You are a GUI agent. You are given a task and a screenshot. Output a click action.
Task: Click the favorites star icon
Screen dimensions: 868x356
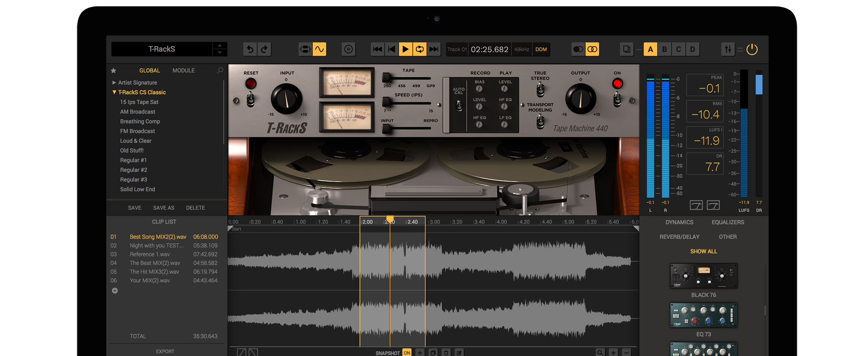(114, 70)
